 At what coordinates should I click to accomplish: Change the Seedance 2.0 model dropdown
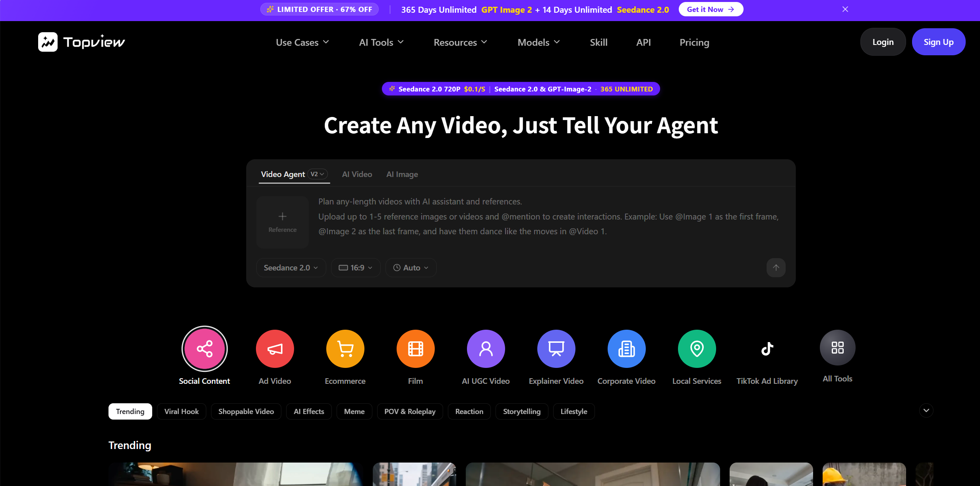click(291, 268)
